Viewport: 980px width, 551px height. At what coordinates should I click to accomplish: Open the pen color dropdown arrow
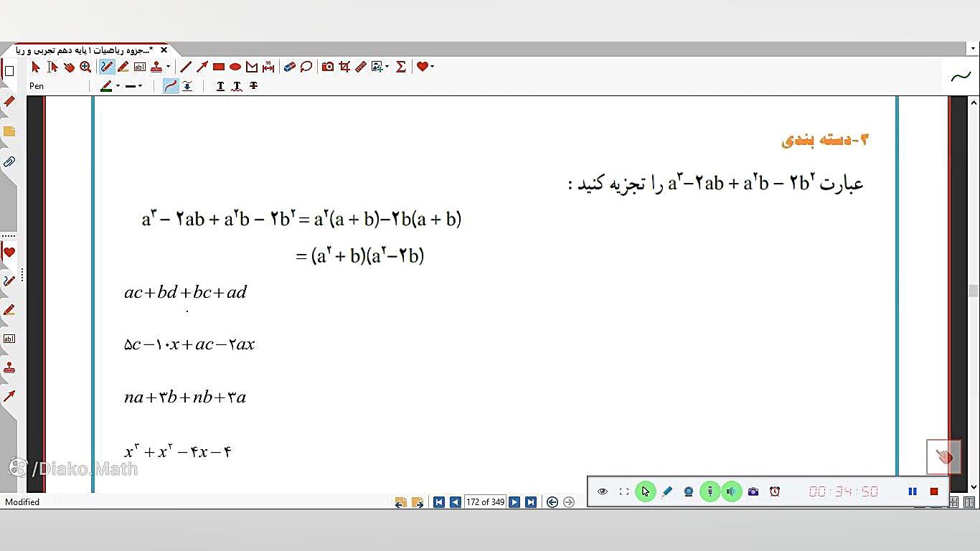click(118, 86)
